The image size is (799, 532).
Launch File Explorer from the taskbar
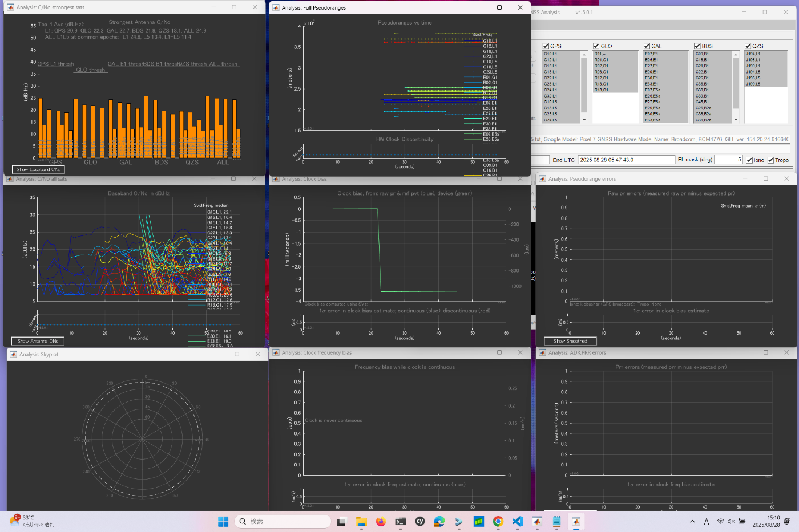[x=361, y=521]
